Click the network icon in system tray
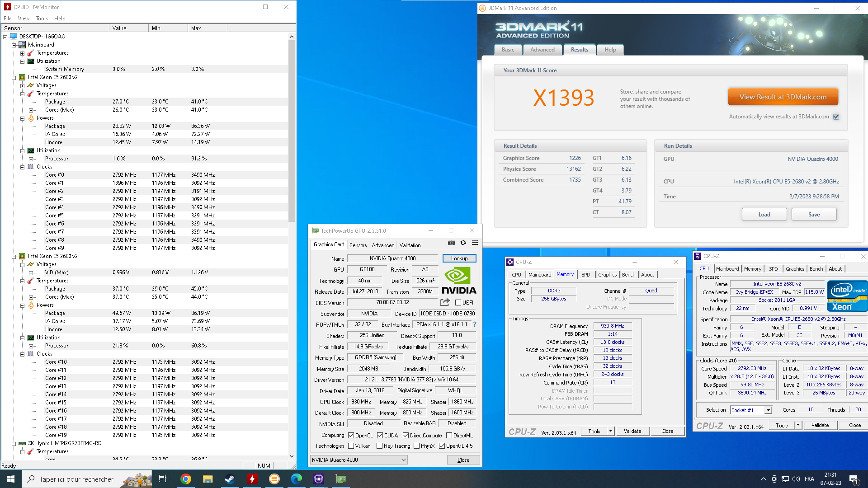Image resolution: width=868 pixels, height=488 pixels. tap(785, 479)
